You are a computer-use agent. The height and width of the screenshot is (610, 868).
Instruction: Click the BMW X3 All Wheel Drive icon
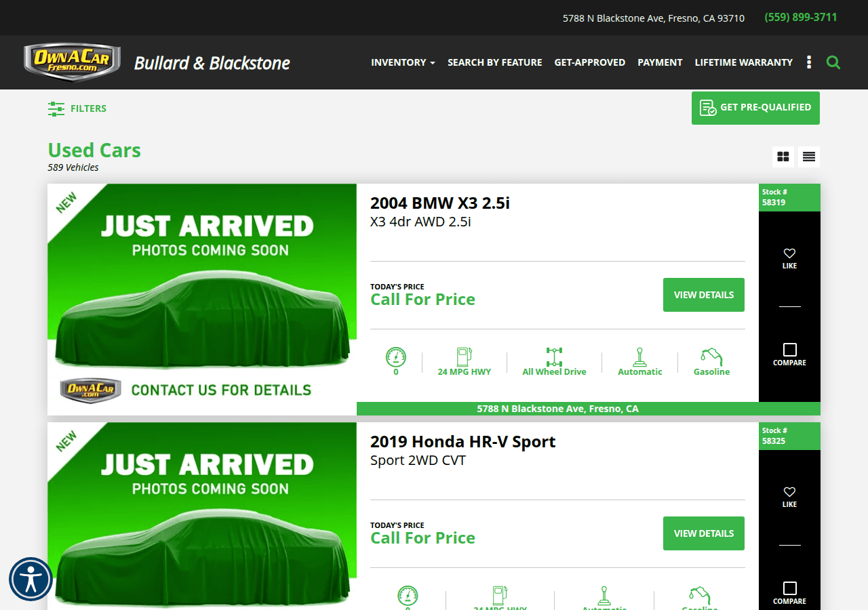(x=555, y=357)
